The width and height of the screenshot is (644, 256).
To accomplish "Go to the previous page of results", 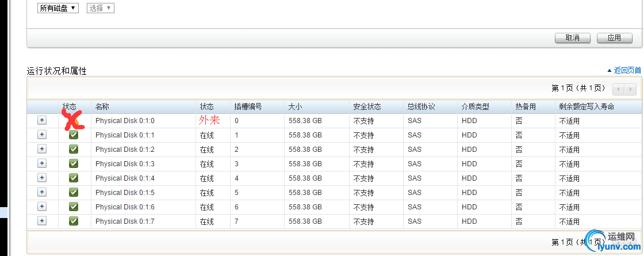I will click(x=618, y=89).
